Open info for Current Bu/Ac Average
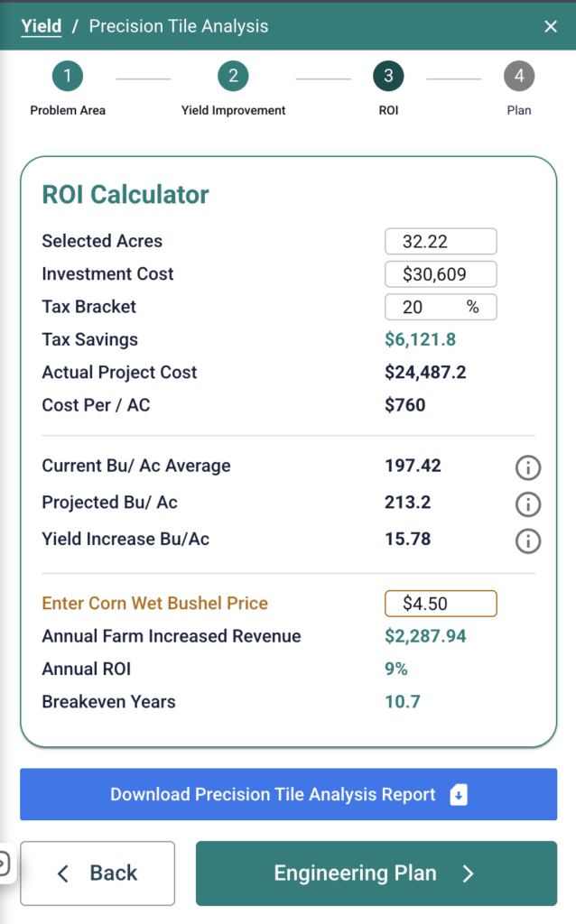The image size is (576, 924). click(527, 467)
